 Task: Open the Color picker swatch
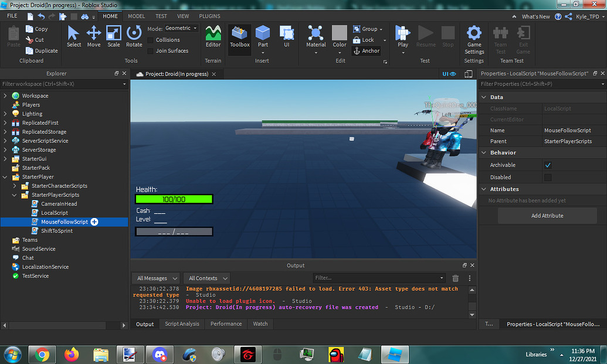click(340, 33)
